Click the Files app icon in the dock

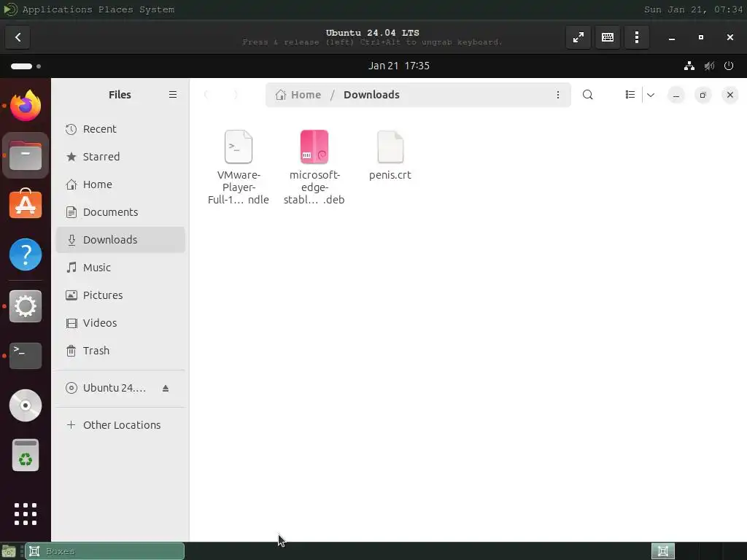(26, 156)
